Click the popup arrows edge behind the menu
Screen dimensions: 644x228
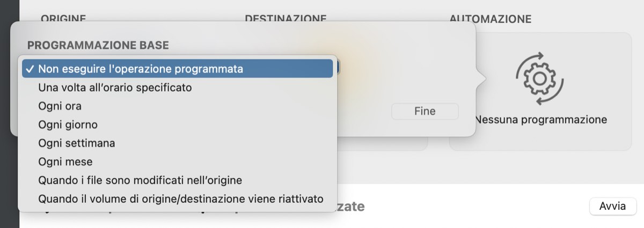[336, 68]
